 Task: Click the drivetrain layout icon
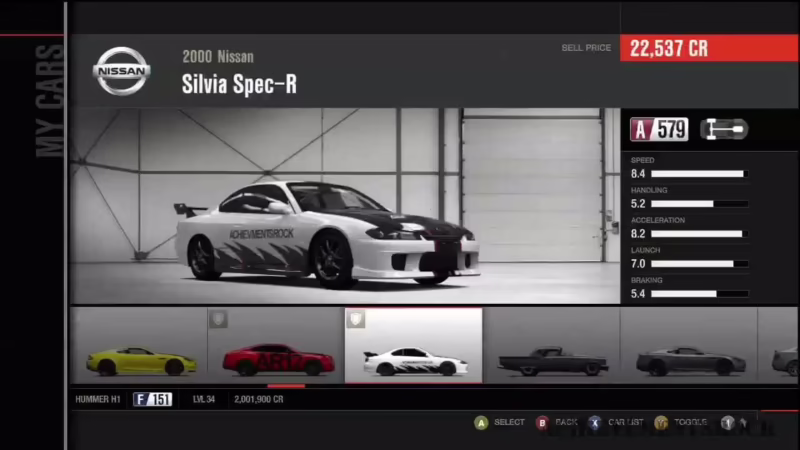tap(724, 129)
